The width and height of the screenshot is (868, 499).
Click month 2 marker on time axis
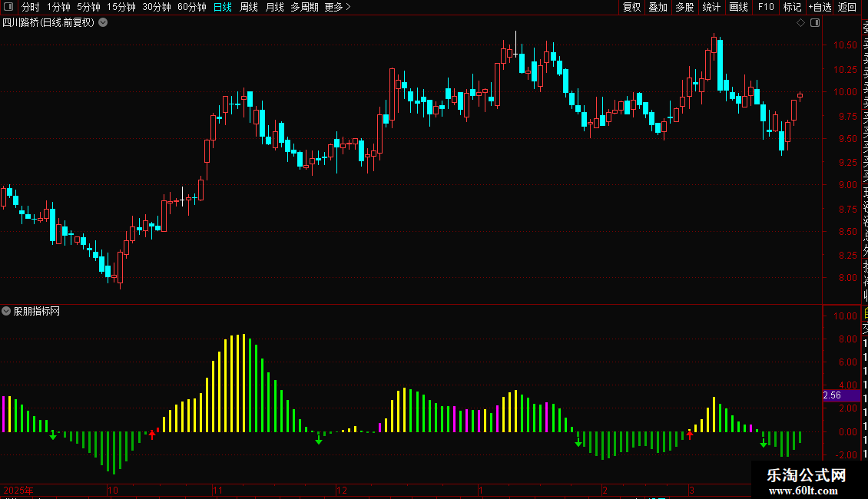pos(605,490)
